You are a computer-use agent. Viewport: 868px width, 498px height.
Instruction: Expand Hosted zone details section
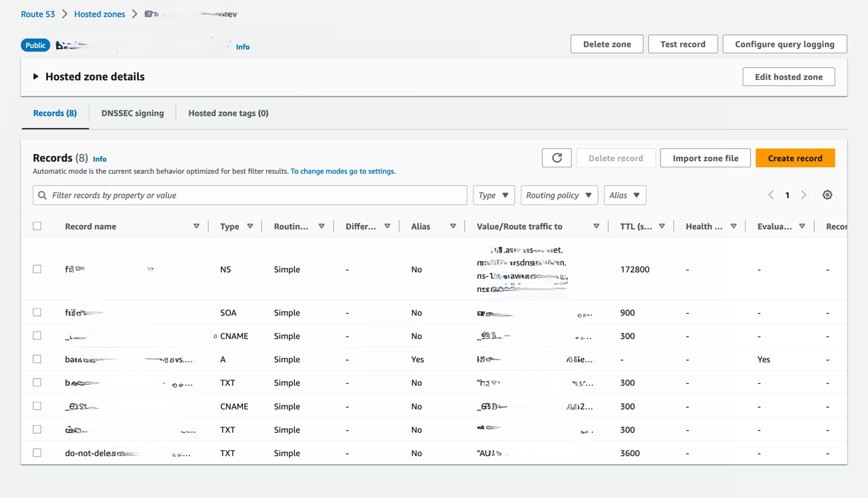36,77
